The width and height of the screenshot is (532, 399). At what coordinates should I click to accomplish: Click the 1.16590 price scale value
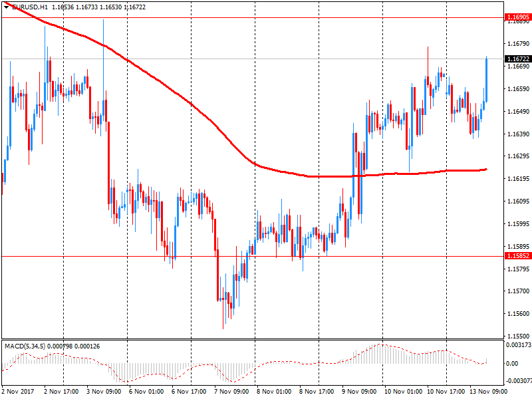point(518,89)
